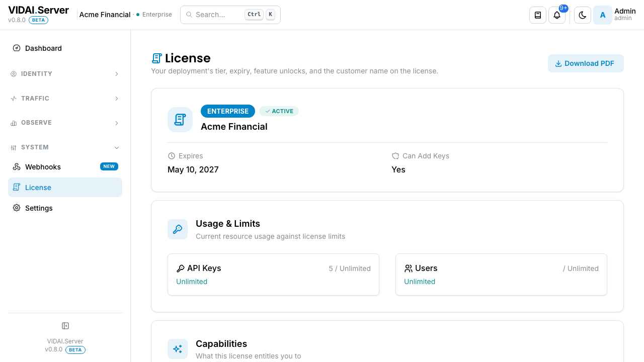Click the people icon in Users card
Viewport: 644px width, 362px height.
coord(408,268)
